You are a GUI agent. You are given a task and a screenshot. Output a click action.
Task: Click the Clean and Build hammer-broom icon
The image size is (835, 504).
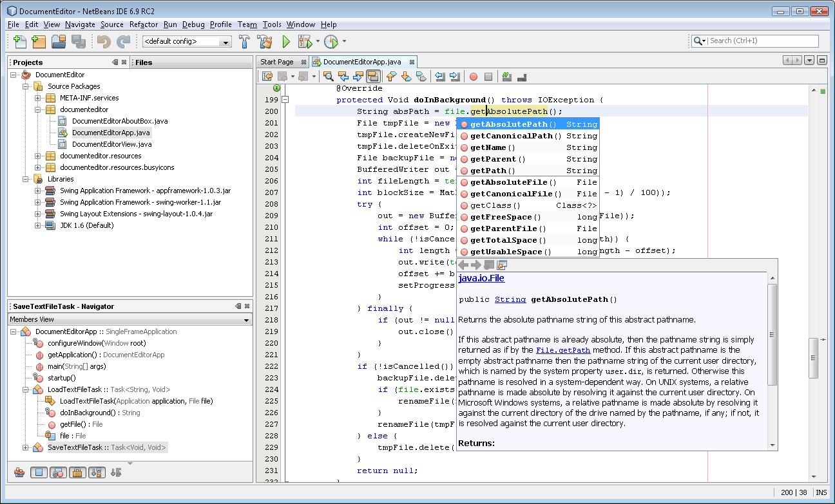click(265, 42)
